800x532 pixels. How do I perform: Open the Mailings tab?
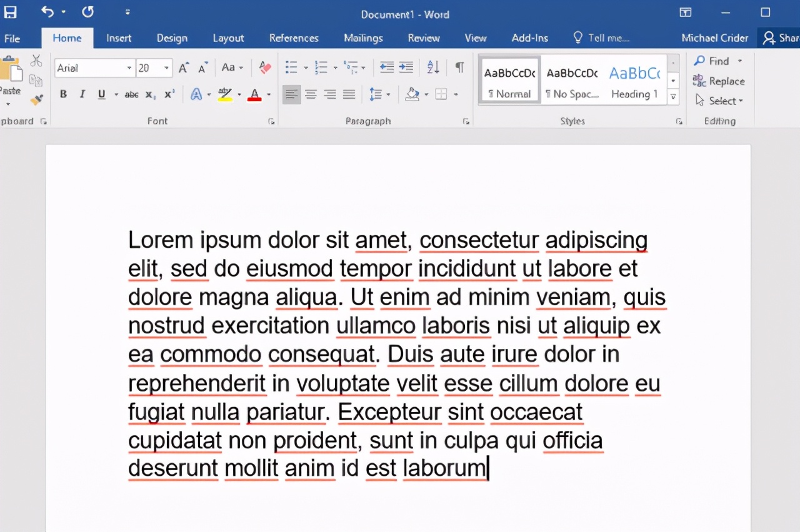(362, 38)
